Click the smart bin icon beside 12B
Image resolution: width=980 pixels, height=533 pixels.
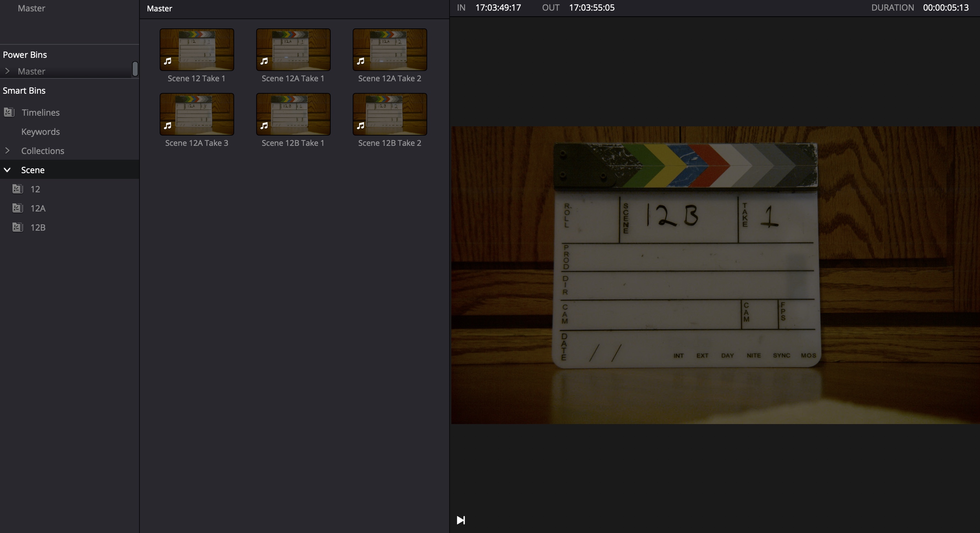(x=17, y=227)
